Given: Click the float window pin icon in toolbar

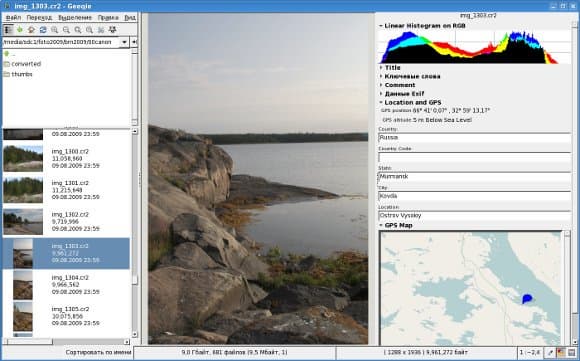Looking at the screenshot, I should [x=112, y=30].
